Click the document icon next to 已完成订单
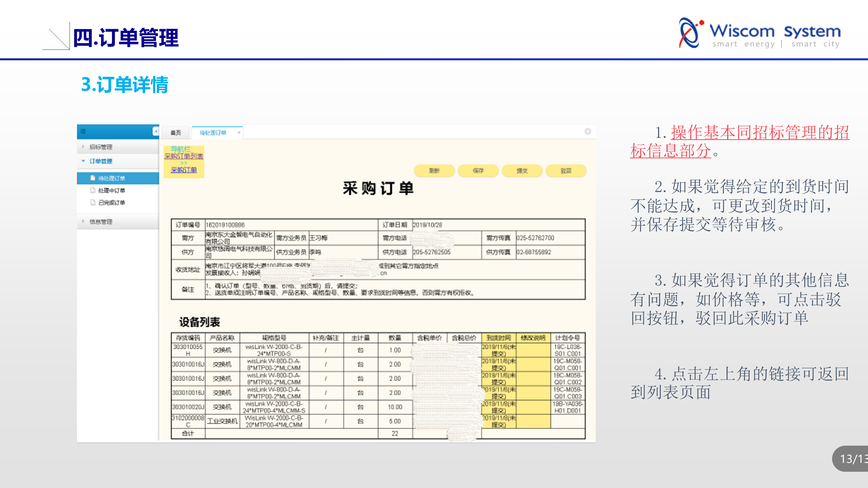This screenshot has height=488, width=868. (x=93, y=202)
